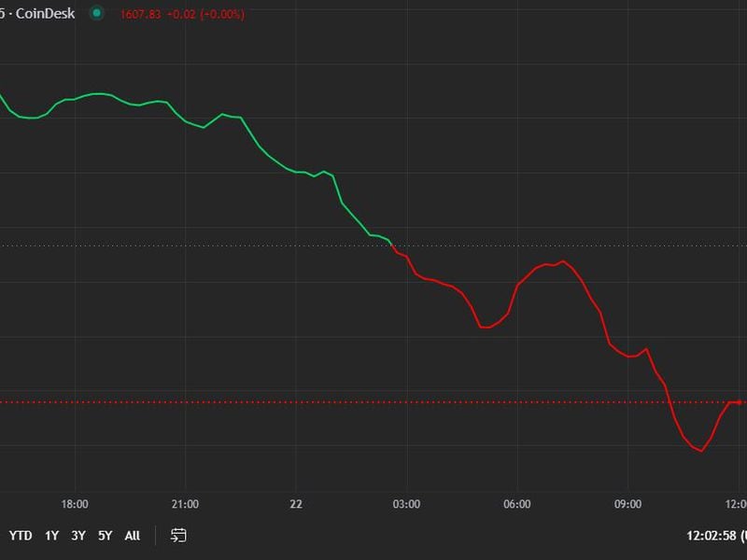Click the 22 date label on the axis
The width and height of the screenshot is (747, 560).
click(x=297, y=502)
